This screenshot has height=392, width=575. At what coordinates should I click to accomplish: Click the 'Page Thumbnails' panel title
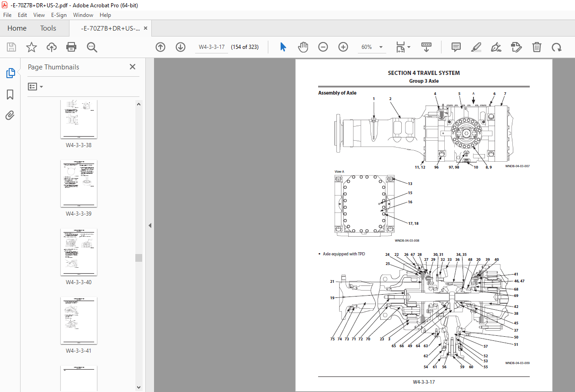point(53,67)
